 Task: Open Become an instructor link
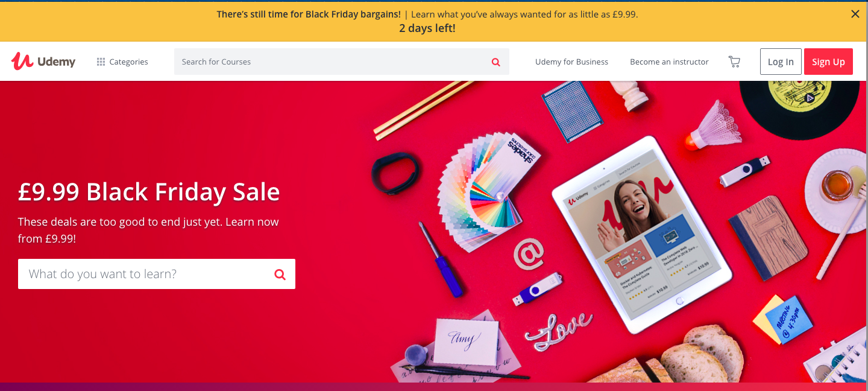click(669, 62)
